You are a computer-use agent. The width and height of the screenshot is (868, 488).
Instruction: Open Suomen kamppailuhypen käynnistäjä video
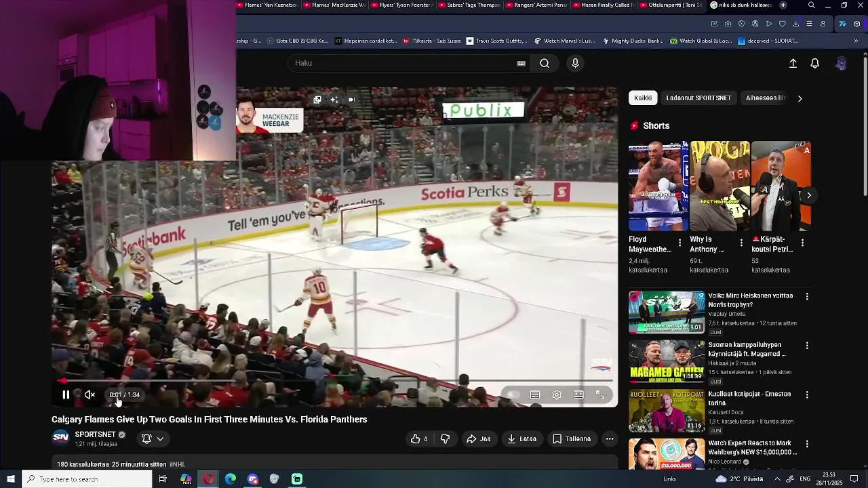(667, 361)
